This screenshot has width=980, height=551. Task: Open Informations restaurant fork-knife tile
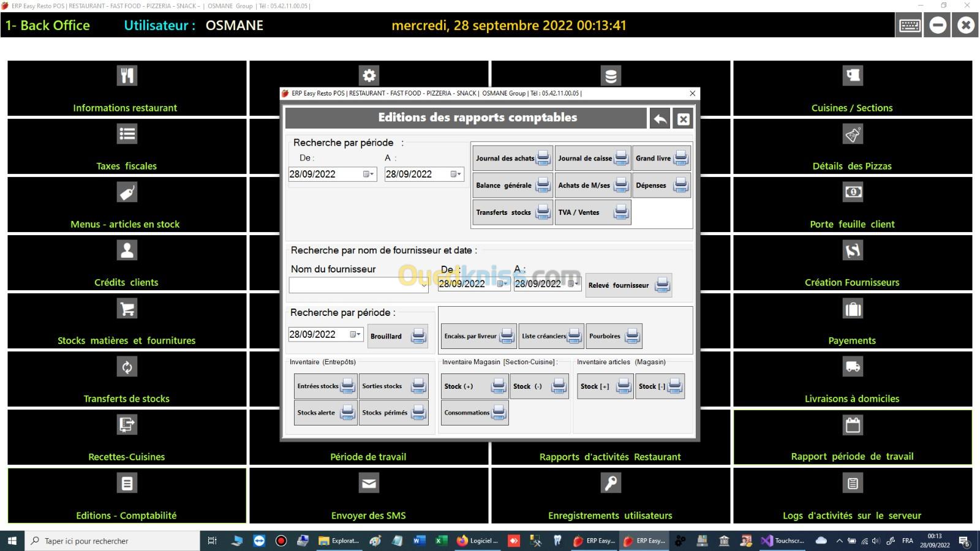(x=127, y=88)
